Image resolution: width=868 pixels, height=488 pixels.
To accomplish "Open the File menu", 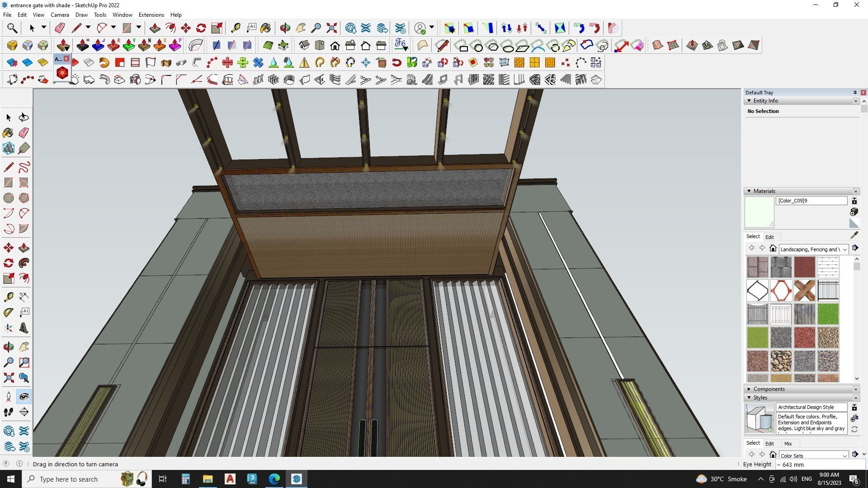I will (7, 15).
